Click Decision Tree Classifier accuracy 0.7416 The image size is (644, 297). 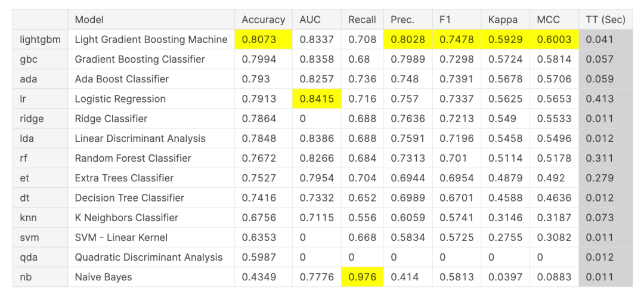[x=259, y=197]
